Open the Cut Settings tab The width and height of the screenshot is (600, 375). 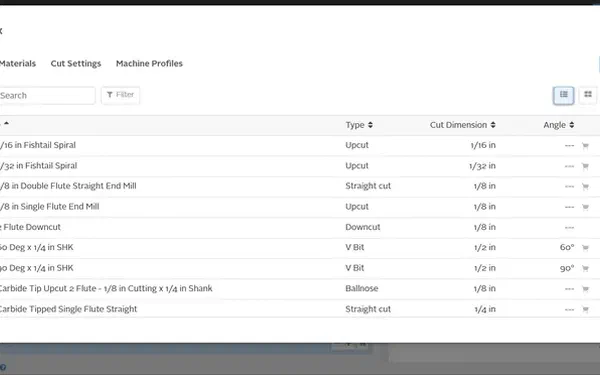pos(76,64)
